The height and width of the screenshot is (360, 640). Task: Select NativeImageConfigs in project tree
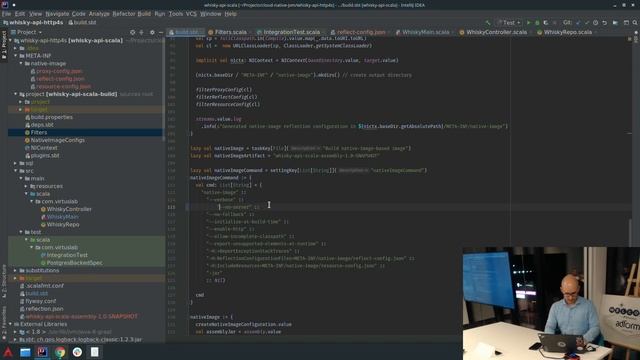tap(58, 140)
